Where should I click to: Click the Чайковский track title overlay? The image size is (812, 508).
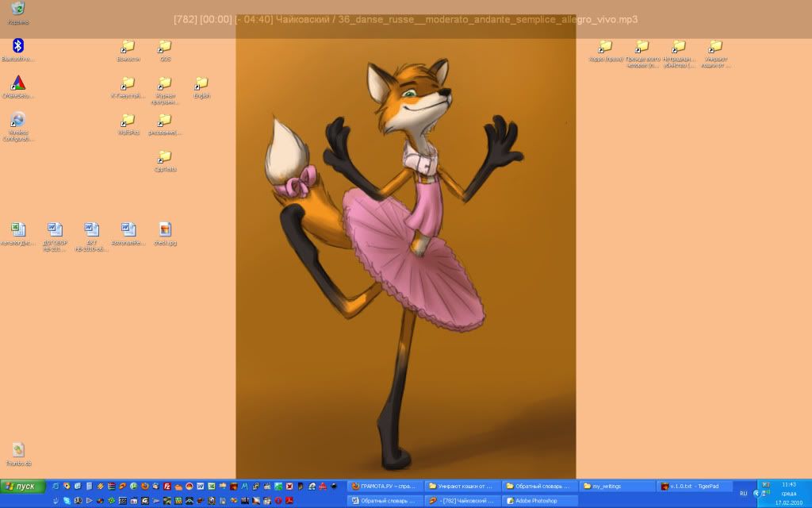[x=405, y=19]
